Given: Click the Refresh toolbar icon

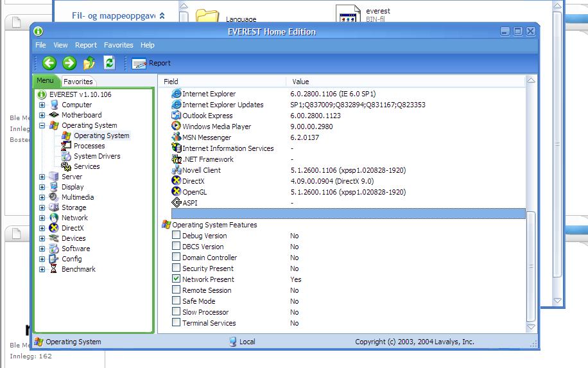Looking at the screenshot, I should tap(109, 63).
